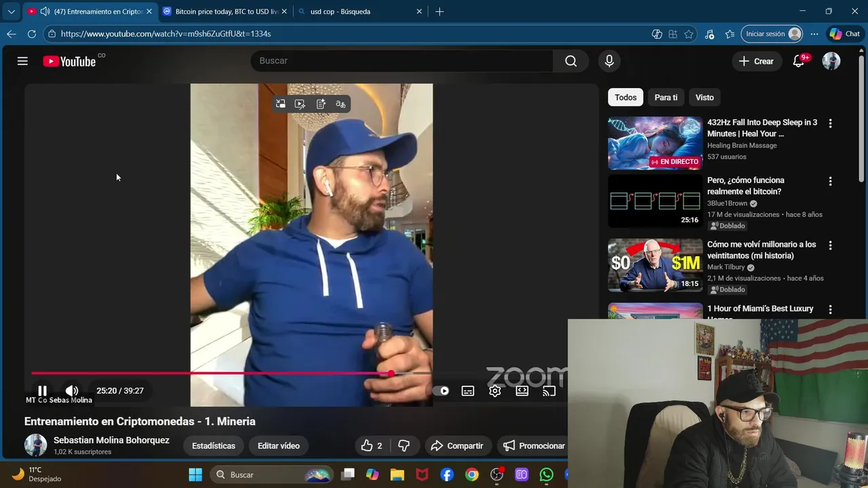Screen dimensions: 868x488
Task: Share the video via Compartir
Action: click(457, 446)
